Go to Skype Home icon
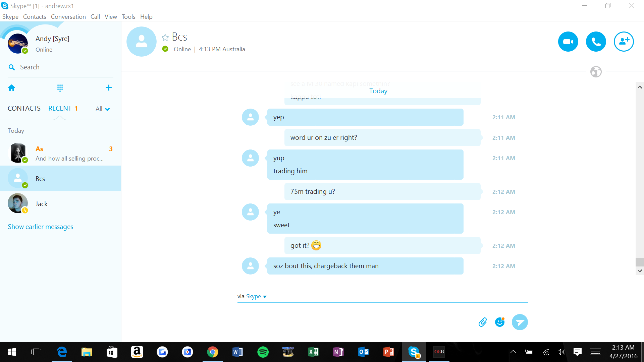Viewport: 644px width, 362px height. click(12, 88)
